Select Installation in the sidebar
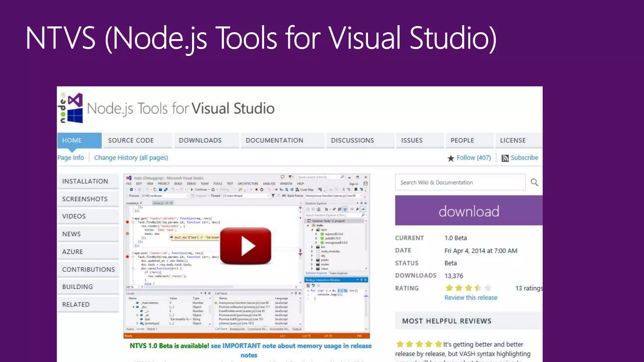Viewport: 644px width, 362px height. tap(85, 181)
